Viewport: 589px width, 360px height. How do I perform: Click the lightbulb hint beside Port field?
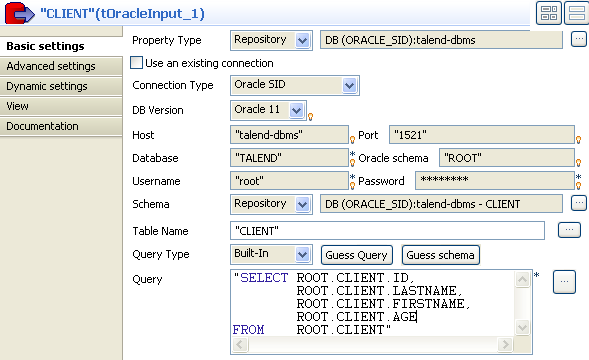click(x=578, y=140)
